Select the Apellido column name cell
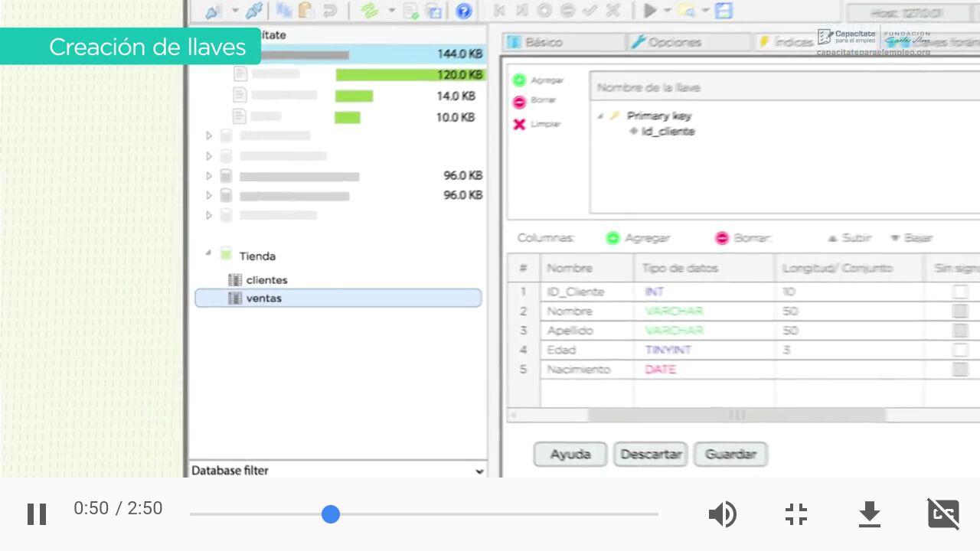The image size is (980, 551). tap(587, 331)
